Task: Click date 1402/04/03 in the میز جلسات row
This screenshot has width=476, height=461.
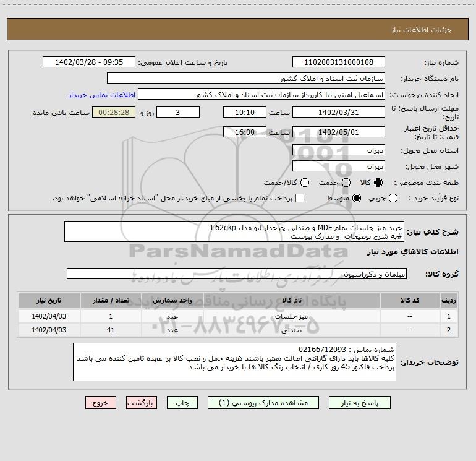Action: [49, 316]
